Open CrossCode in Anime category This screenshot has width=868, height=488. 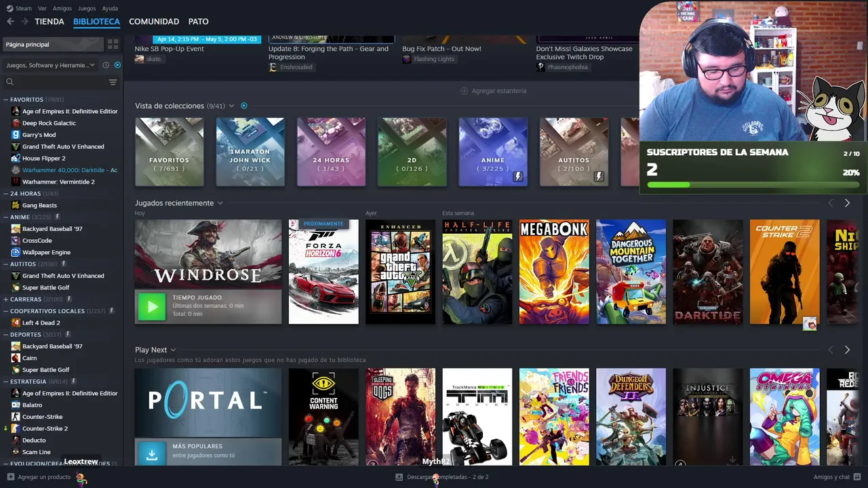click(37, 241)
